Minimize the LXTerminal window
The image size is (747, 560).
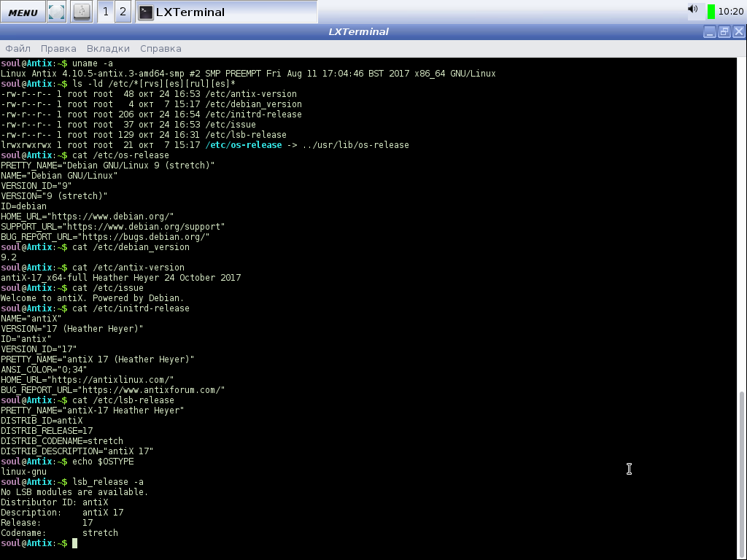(709, 32)
